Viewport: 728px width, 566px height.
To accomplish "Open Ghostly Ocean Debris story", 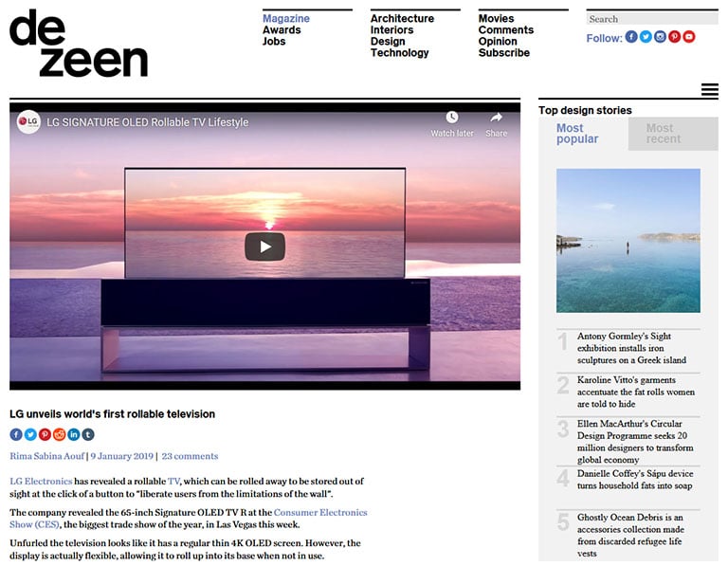I will coord(630,535).
